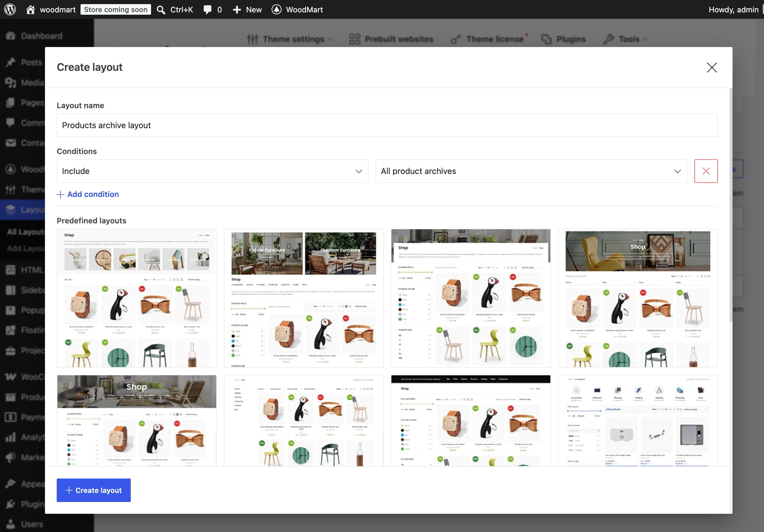This screenshot has width=764, height=532.
Task: Open the Include condition dropdown
Action: click(212, 171)
